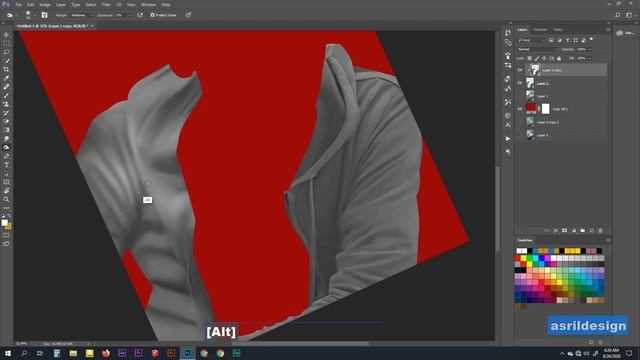The height and width of the screenshot is (360, 640).
Task: Open the search icon at top right
Action: pos(618,15)
